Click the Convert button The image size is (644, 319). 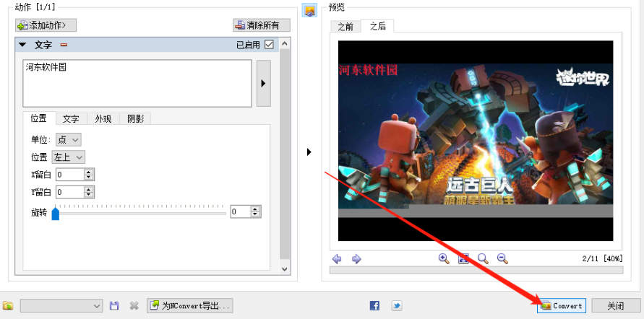(x=562, y=305)
